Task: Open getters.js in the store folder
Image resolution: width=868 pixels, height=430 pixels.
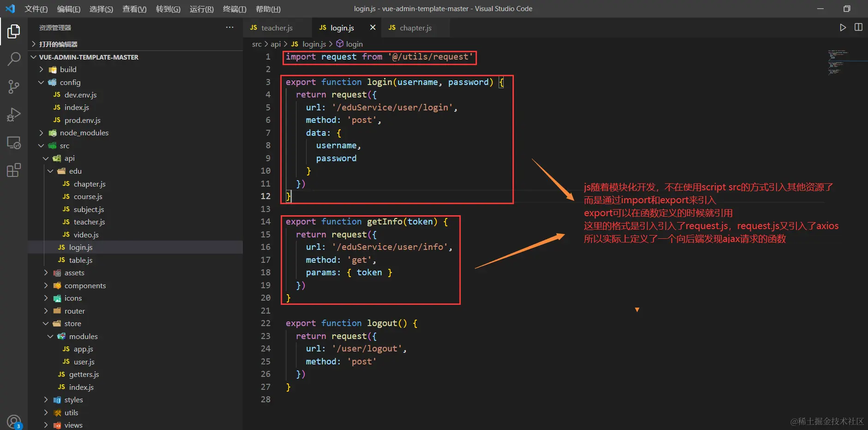Action: (x=135, y=374)
